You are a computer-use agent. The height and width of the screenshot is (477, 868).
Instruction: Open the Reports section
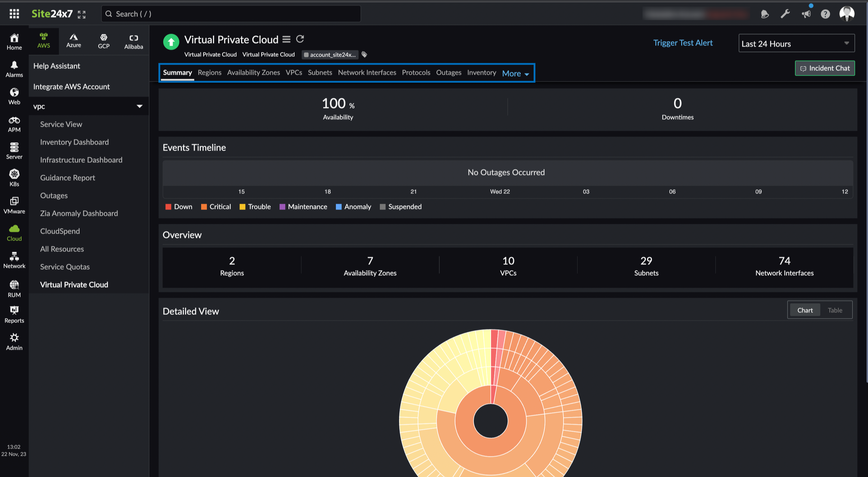pyautogui.click(x=14, y=314)
